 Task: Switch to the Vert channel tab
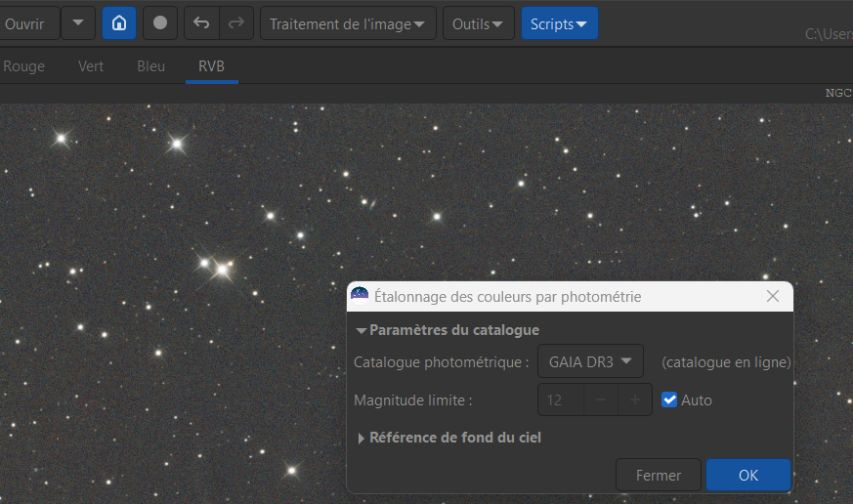91,66
